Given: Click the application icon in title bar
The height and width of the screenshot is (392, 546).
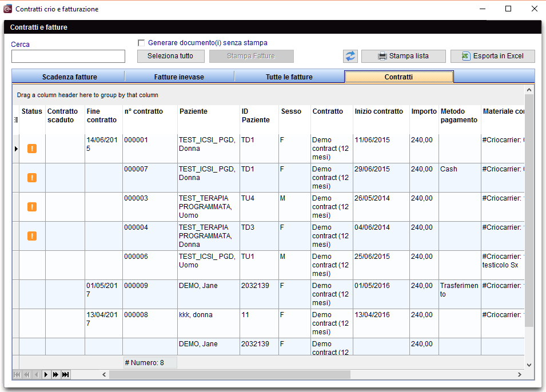Looking at the screenshot, I should click(x=7, y=9).
